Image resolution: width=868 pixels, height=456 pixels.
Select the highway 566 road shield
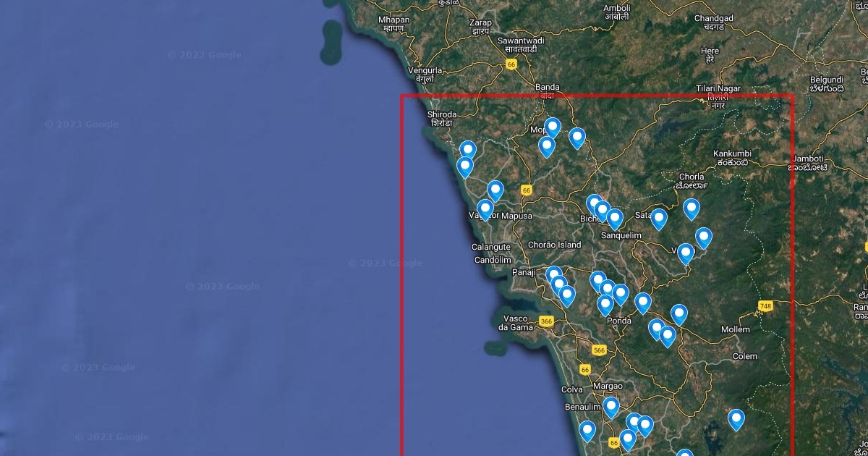pyautogui.click(x=599, y=350)
